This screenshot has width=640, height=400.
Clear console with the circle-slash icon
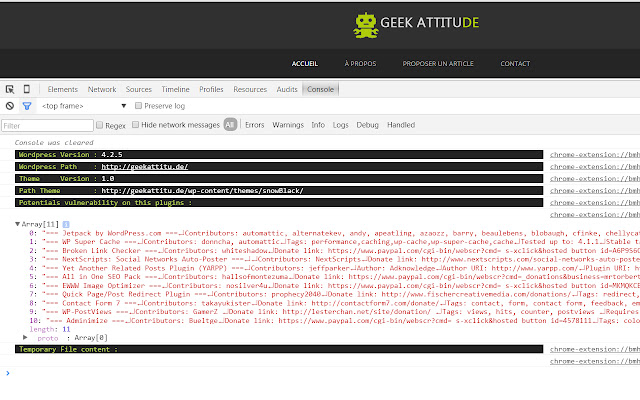pyautogui.click(x=10, y=106)
